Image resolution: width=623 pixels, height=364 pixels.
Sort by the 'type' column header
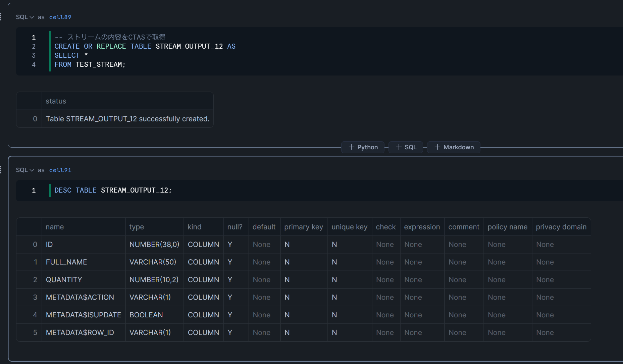(155, 227)
